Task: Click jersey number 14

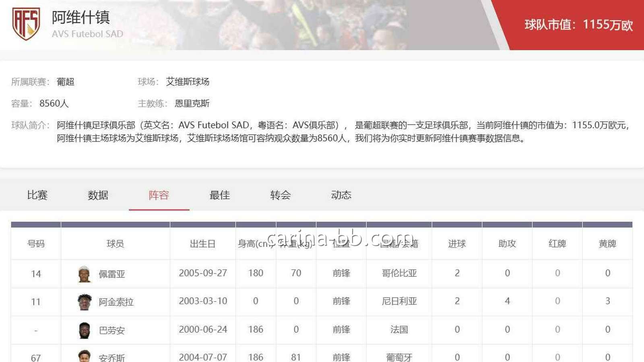Action: pyautogui.click(x=36, y=274)
